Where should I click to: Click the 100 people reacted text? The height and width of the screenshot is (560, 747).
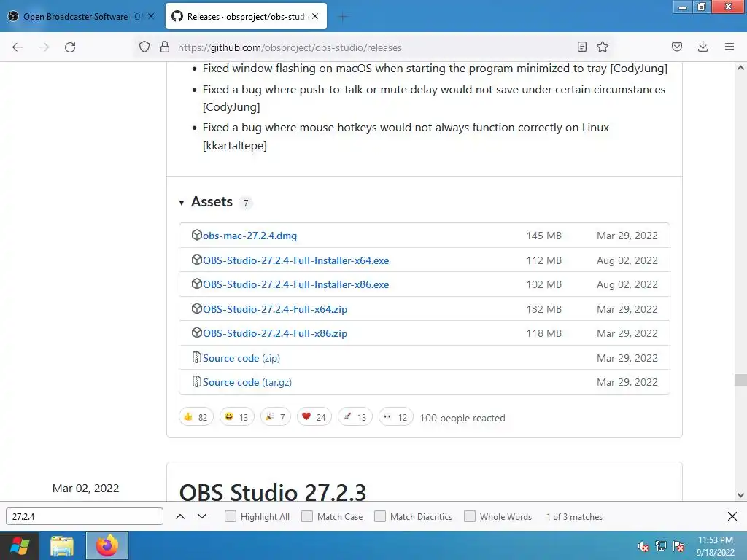(x=462, y=418)
